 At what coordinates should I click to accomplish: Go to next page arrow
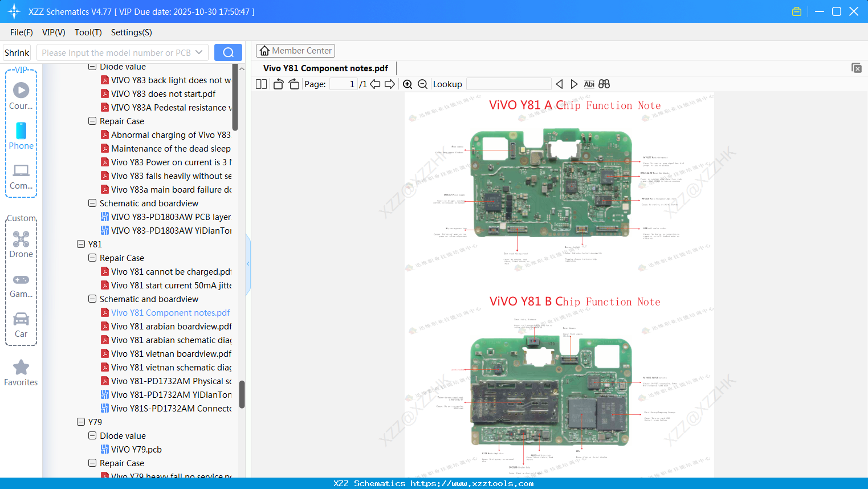pos(390,84)
